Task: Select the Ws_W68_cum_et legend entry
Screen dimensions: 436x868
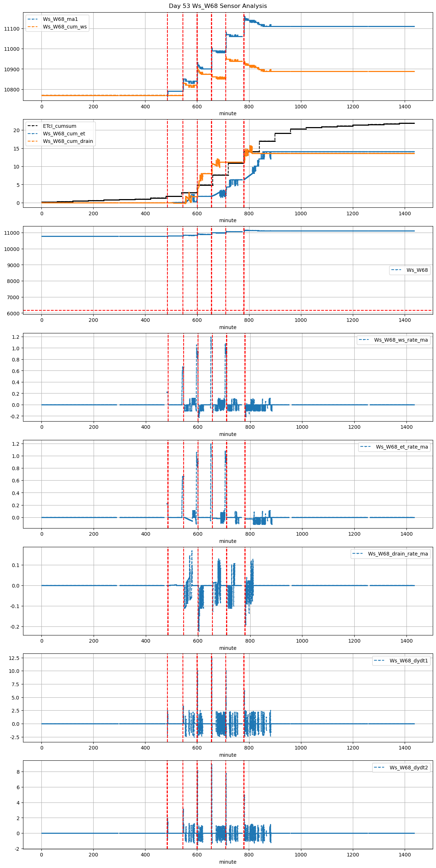Action: click(x=64, y=134)
